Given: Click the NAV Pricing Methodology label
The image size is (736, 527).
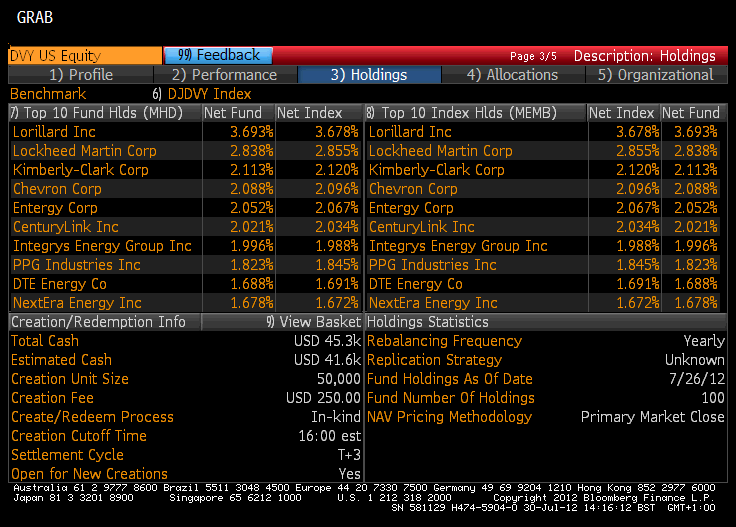Looking at the screenshot, I should (x=449, y=417).
